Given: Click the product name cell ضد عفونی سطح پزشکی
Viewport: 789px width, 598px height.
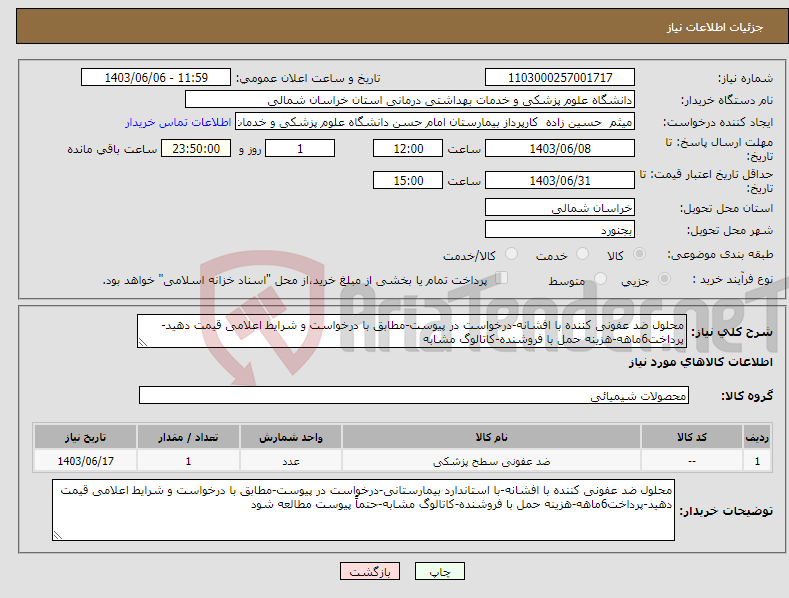Looking at the screenshot, I should point(491,461).
